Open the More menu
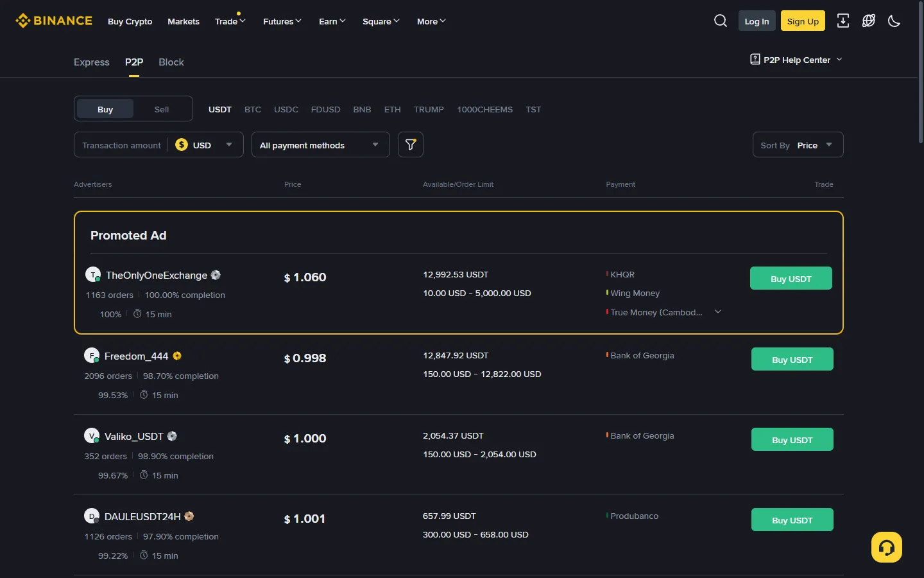This screenshot has width=924, height=578. pyautogui.click(x=431, y=21)
